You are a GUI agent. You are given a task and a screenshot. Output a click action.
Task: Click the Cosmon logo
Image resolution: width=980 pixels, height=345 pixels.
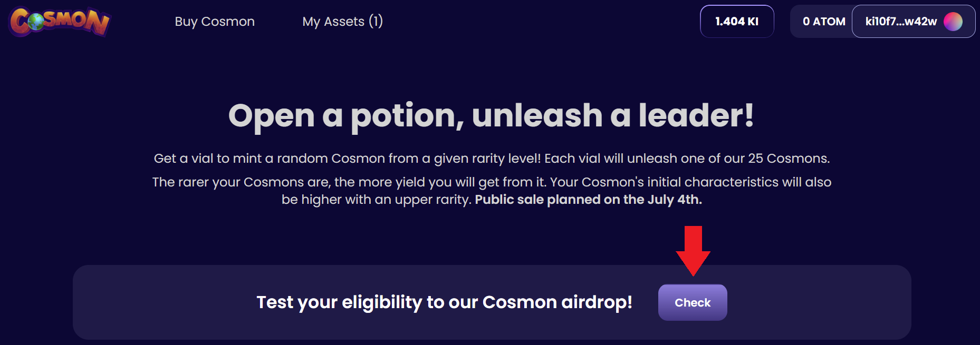60,21
